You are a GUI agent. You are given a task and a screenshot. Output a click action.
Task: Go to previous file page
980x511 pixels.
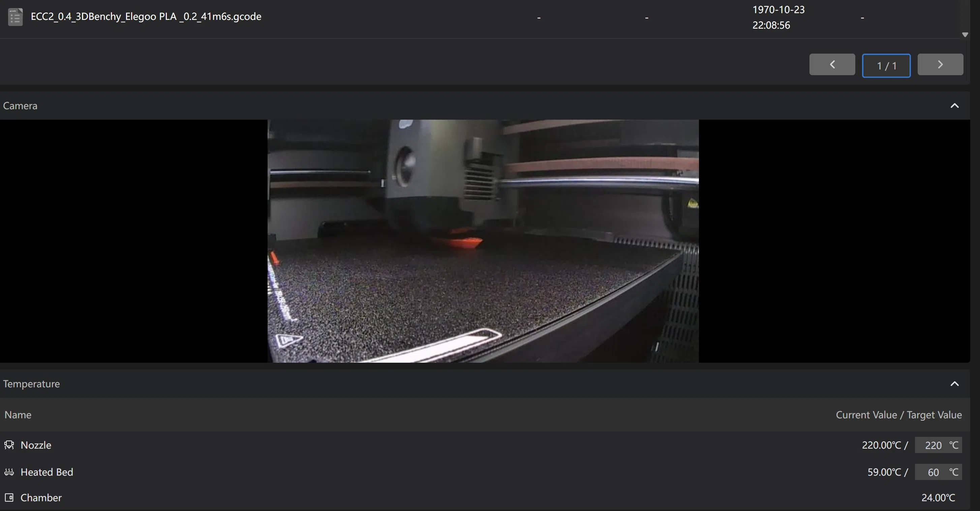832,65
